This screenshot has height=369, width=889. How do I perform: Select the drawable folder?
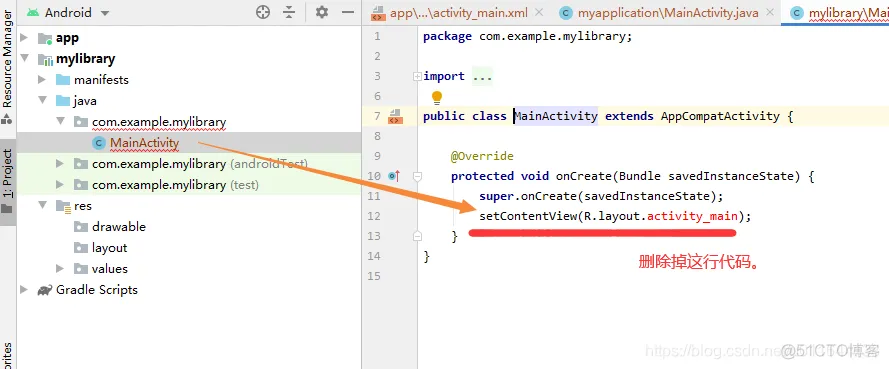[119, 227]
